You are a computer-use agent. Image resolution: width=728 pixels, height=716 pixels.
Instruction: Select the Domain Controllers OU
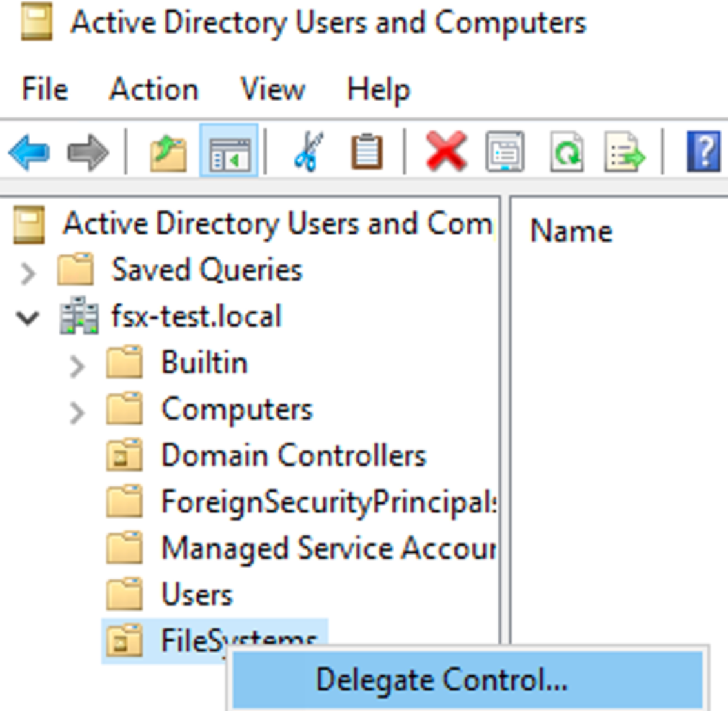[x=294, y=455]
